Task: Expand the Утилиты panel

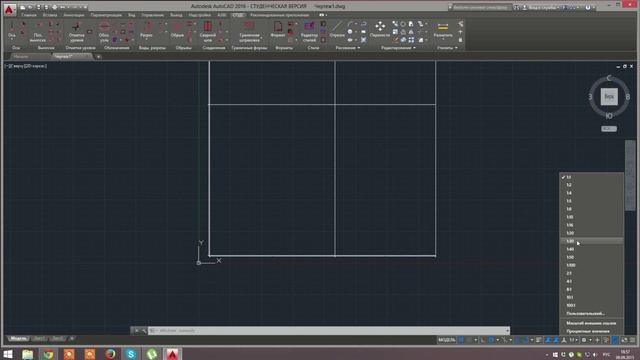Action: coord(447,48)
